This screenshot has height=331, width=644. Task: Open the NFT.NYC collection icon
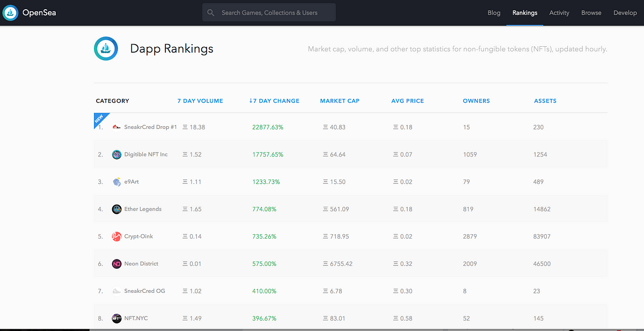tap(116, 319)
